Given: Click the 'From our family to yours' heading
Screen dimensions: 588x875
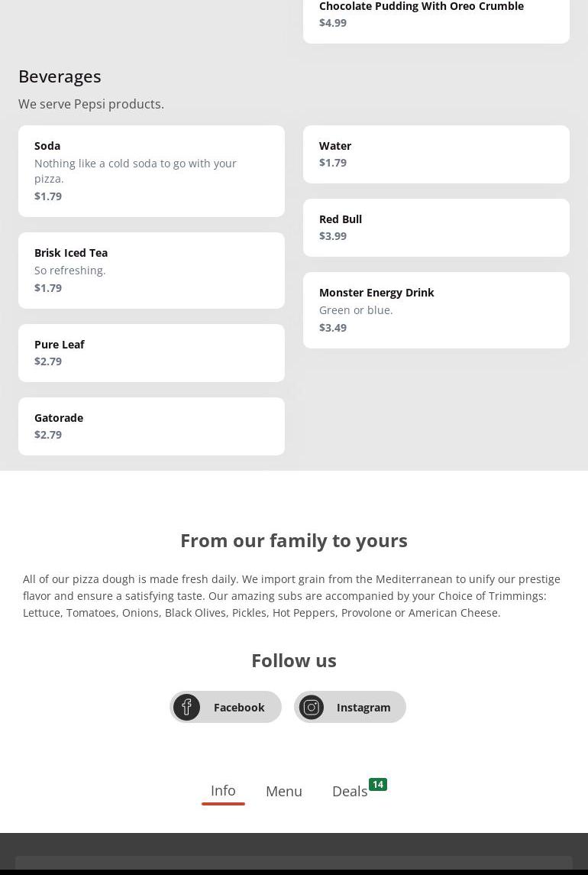Looking at the screenshot, I should click(294, 540).
